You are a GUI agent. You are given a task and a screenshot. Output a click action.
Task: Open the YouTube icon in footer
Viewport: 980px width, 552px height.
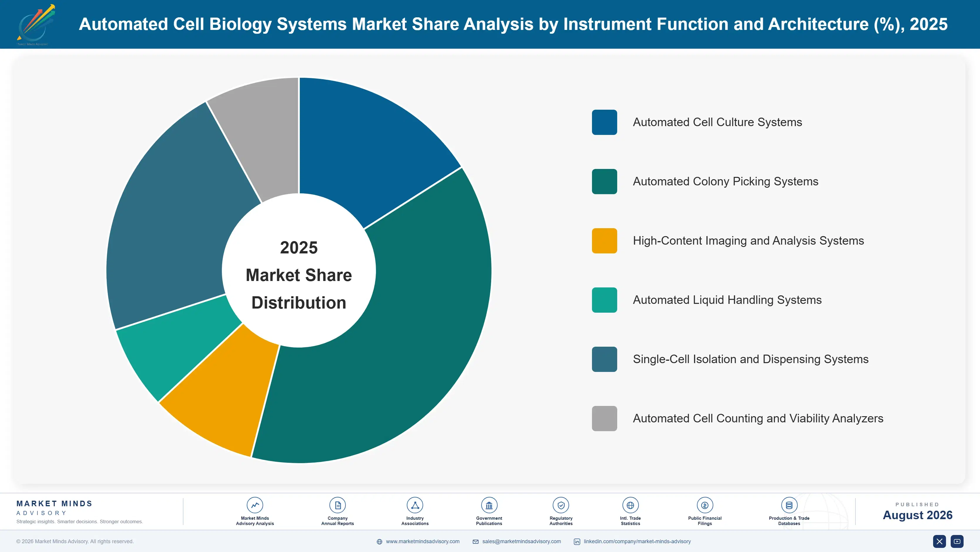pyautogui.click(x=957, y=541)
